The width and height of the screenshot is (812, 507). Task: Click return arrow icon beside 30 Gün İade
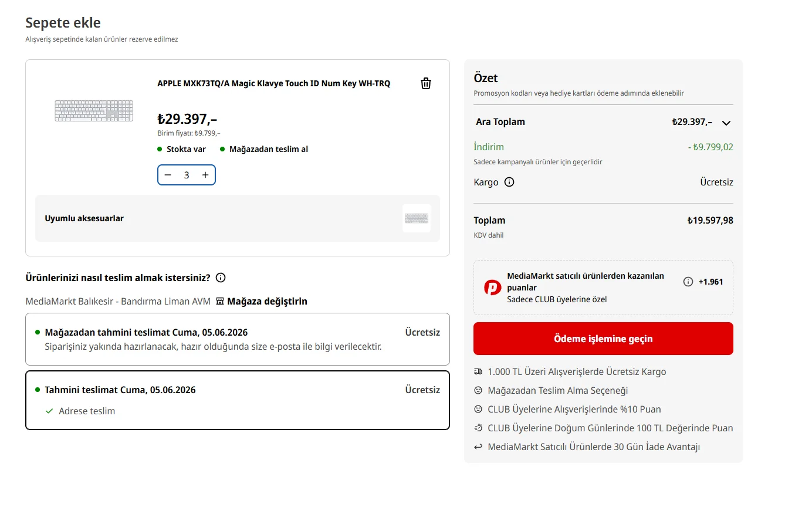click(478, 447)
